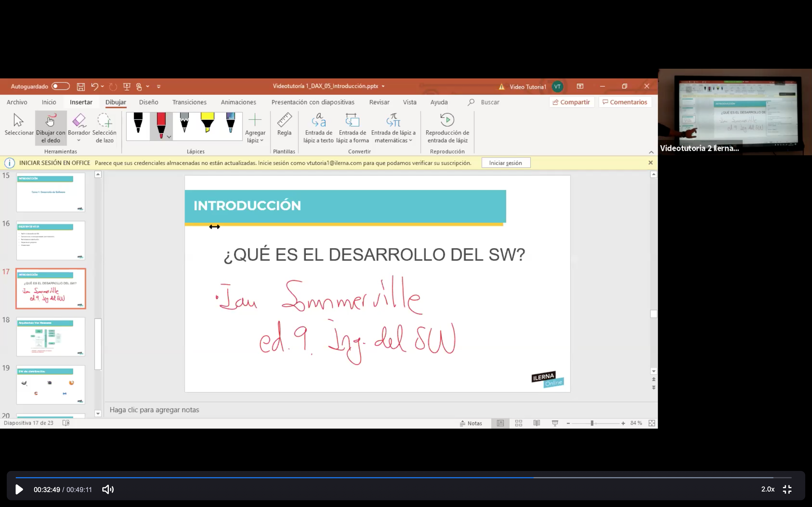Select the Regla ruler tool
The image size is (812, 507).
point(284,124)
